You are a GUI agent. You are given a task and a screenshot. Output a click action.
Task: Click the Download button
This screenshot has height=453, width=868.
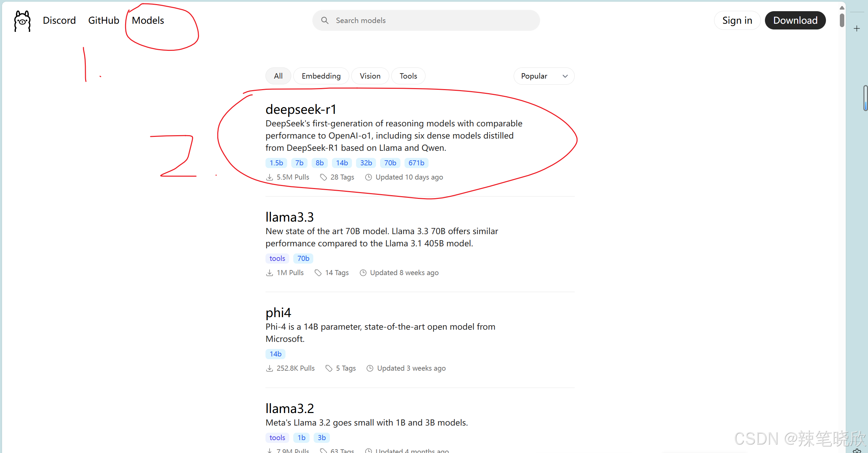795,20
